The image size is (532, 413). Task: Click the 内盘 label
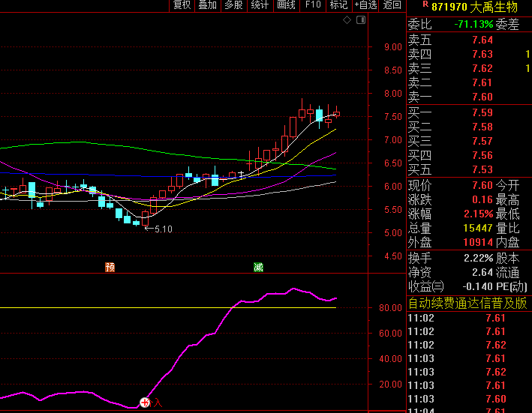507,242
